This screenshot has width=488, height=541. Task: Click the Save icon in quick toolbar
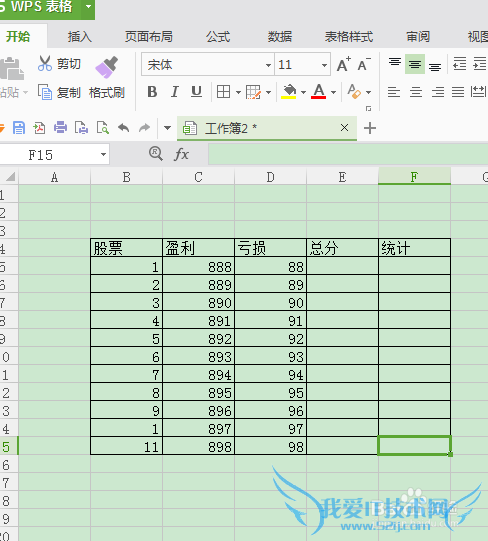coord(19,128)
